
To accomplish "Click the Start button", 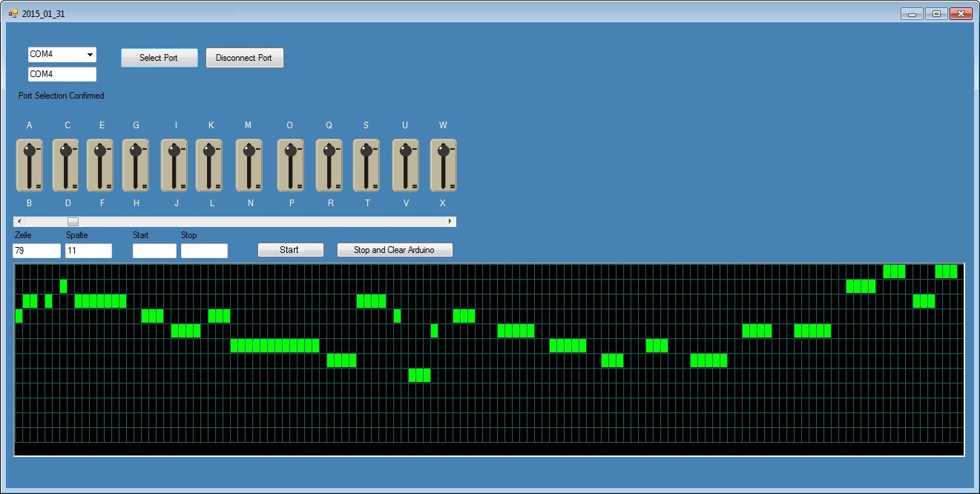I will click(290, 250).
